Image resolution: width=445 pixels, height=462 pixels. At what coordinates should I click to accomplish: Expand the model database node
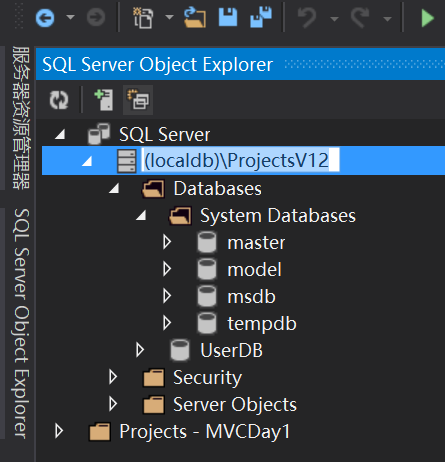pos(167,269)
